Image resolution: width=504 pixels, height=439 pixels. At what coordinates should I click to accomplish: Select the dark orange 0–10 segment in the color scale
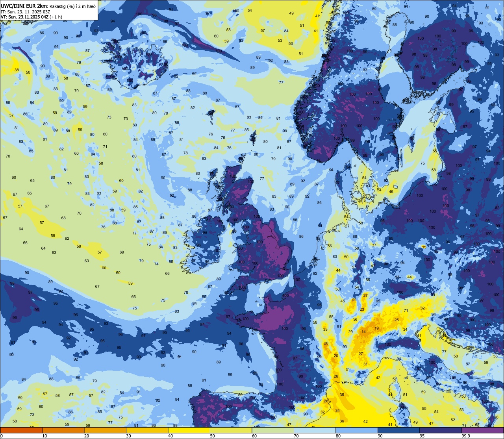point(21,430)
